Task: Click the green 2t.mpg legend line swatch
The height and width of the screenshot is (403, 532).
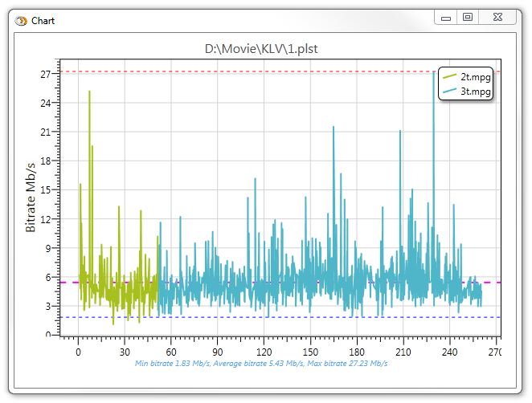Action: click(449, 77)
